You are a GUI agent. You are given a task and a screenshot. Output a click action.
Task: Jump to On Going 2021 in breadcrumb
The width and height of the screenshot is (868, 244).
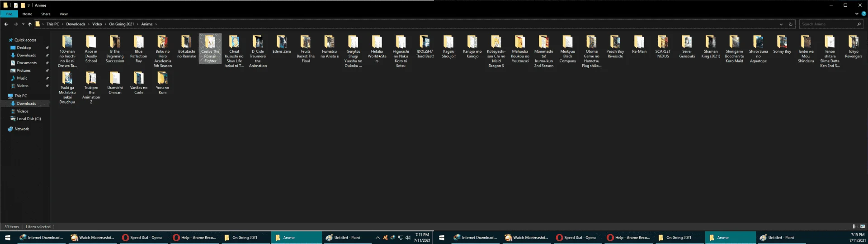(x=122, y=24)
